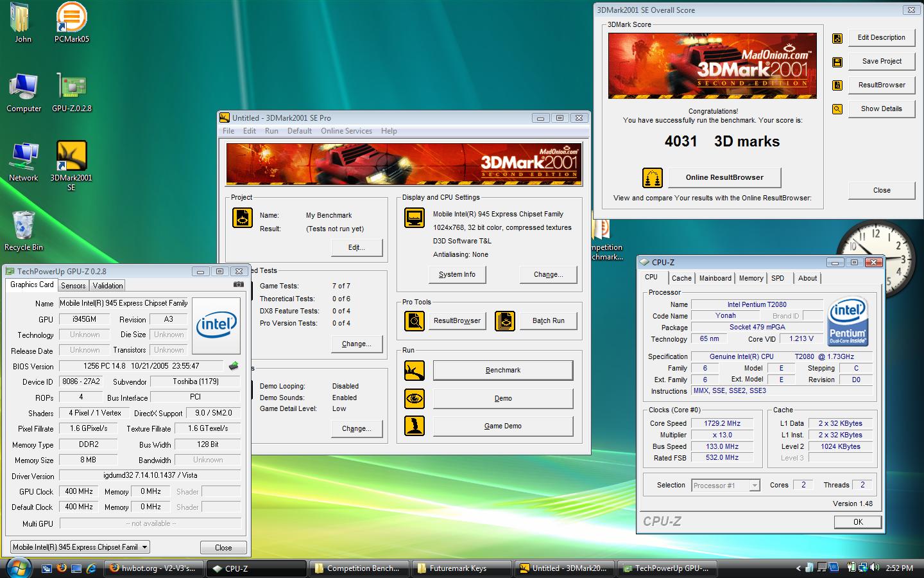This screenshot has width=924, height=578.
Task: Open processor Selection dropdown in CPU-Z
Action: coord(726,486)
